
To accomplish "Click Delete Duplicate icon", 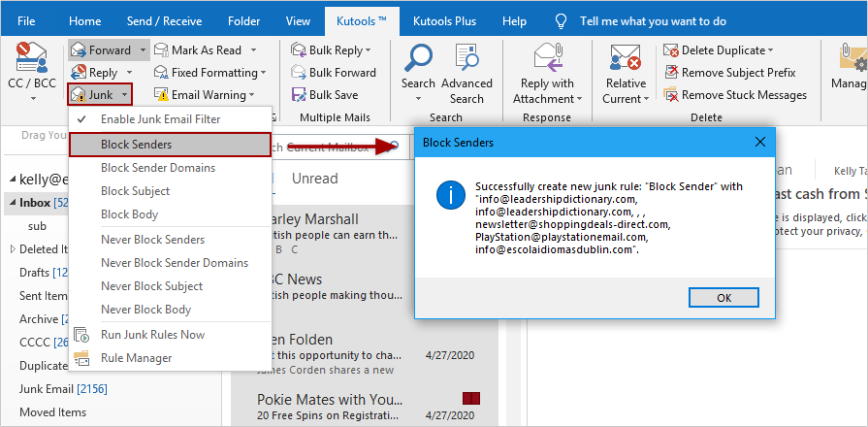I will tap(671, 50).
